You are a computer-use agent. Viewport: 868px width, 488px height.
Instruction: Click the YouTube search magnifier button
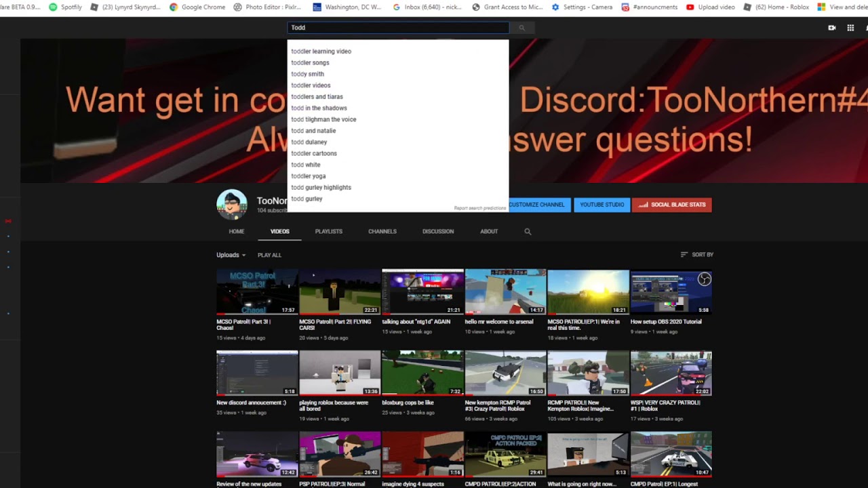click(521, 28)
